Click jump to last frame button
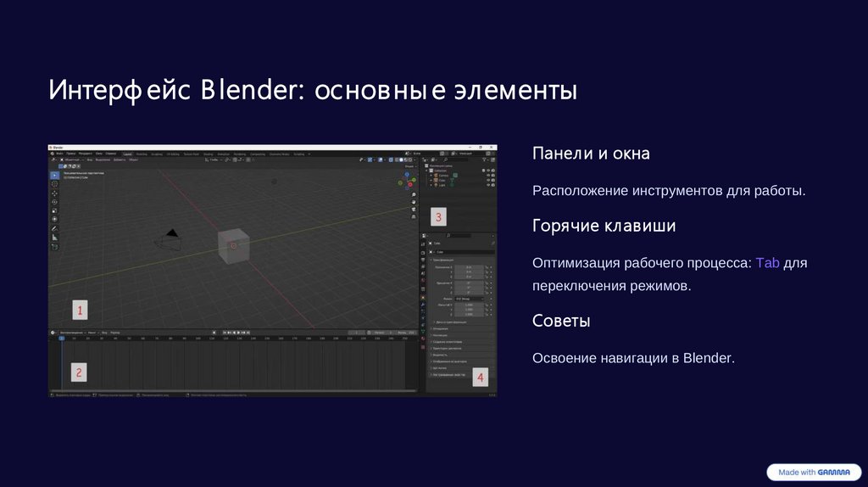 pos(248,333)
